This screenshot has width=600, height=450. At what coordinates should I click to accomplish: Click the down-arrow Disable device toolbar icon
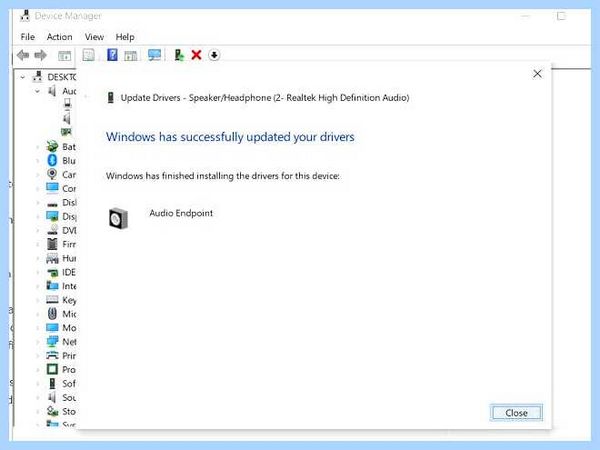214,55
